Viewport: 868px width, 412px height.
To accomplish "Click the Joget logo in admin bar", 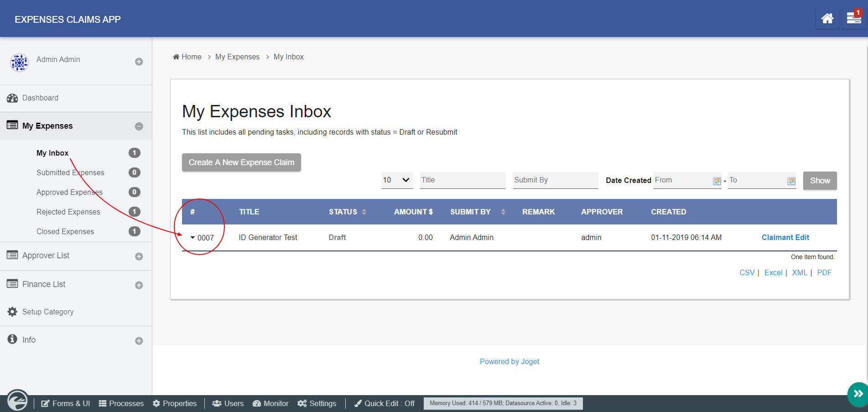I will coord(17,401).
